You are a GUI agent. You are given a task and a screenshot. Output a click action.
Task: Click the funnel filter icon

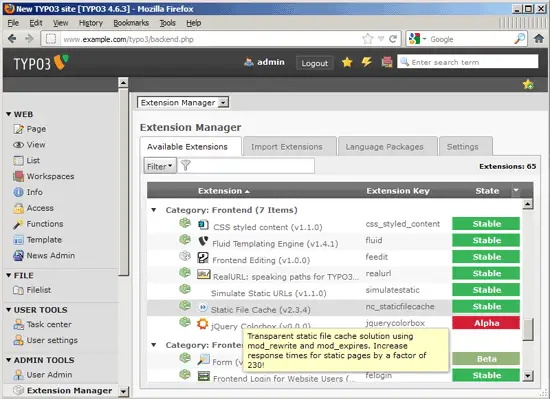(186, 165)
